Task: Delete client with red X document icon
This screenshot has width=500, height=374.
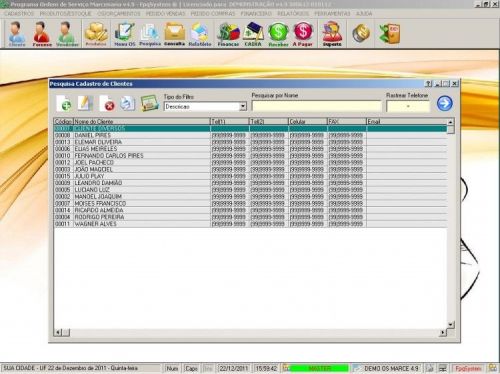Action: (107, 103)
